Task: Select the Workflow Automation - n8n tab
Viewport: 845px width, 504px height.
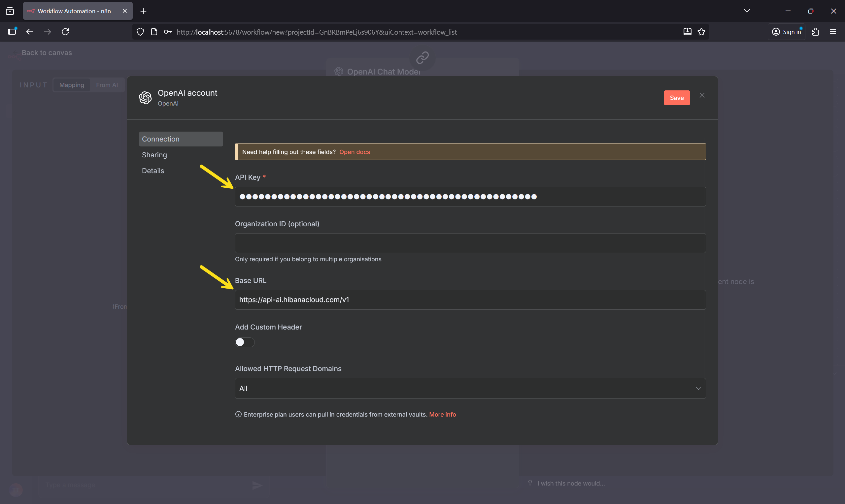Action: pyautogui.click(x=78, y=11)
